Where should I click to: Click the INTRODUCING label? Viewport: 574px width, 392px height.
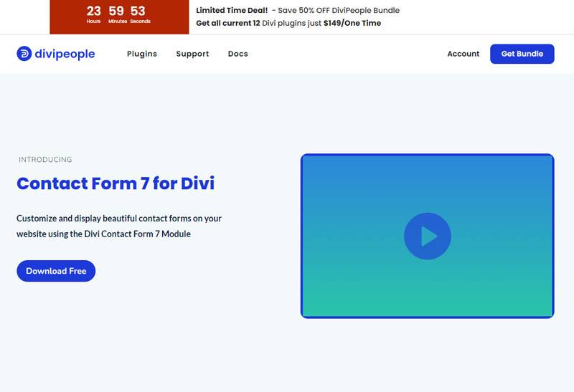[45, 159]
